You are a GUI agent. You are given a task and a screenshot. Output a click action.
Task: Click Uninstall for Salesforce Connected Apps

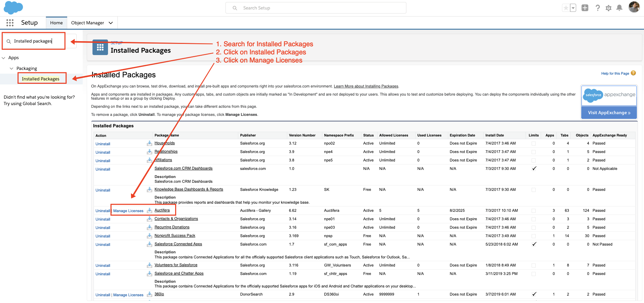tap(103, 245)
